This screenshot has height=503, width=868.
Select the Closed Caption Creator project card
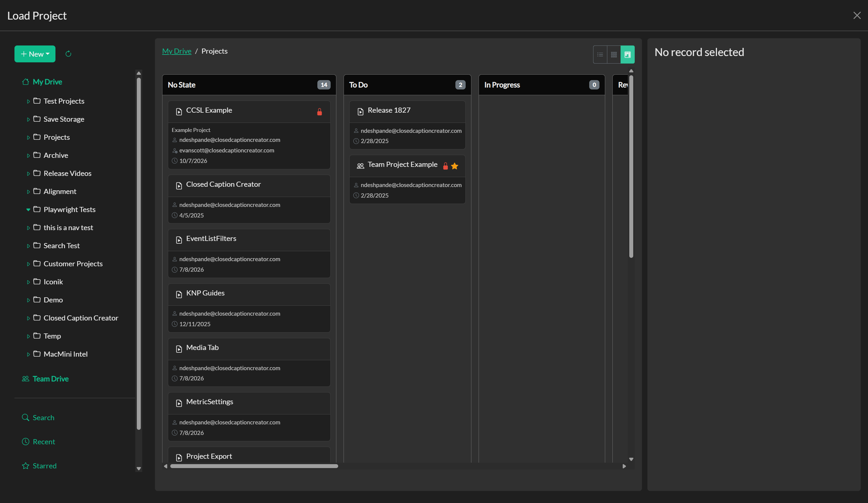point(249,199)
